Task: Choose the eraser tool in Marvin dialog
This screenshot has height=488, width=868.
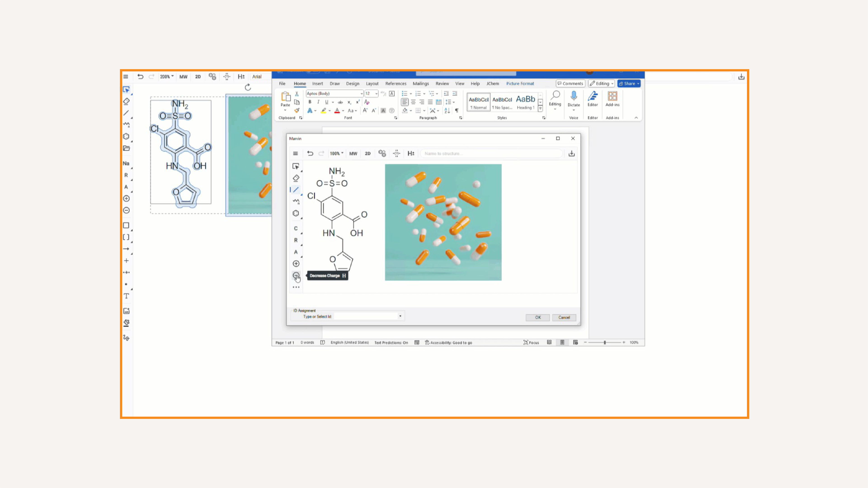Action: pyautogui.click(x=296, y=178)
